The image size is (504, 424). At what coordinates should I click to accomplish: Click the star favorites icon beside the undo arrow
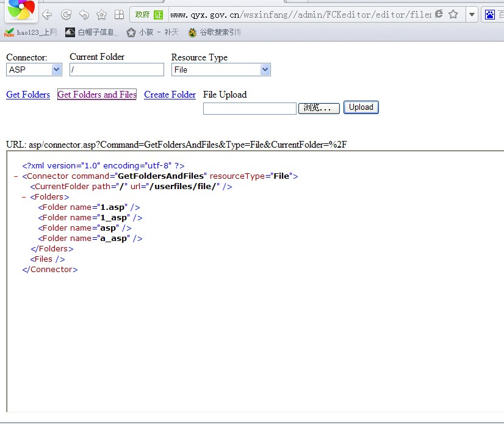[x=101, y=15]
